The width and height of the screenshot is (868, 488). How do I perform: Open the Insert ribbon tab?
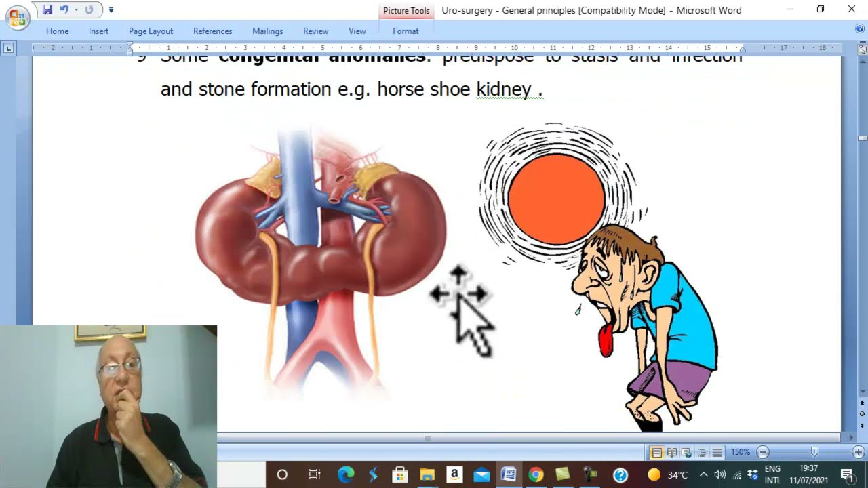[x=98, y=30]
